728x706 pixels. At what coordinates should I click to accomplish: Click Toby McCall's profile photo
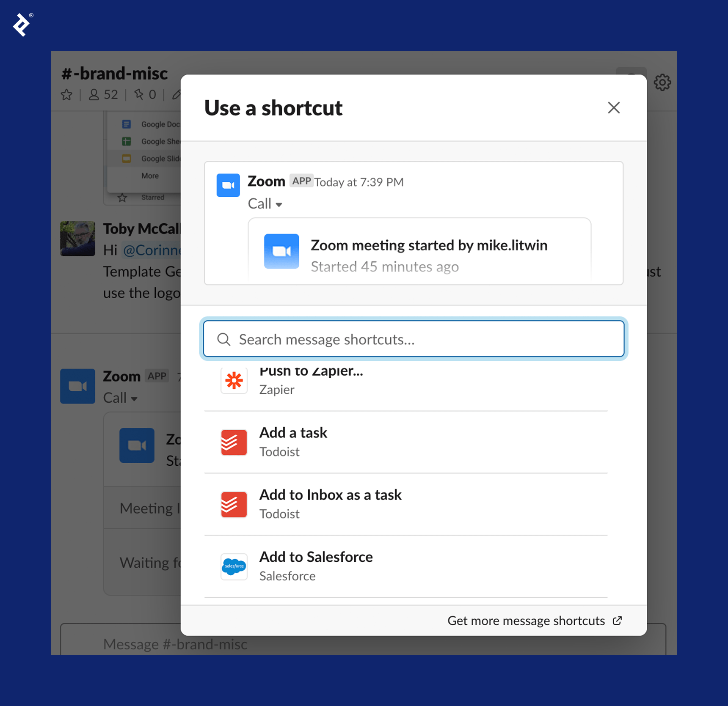click(77, 239)
